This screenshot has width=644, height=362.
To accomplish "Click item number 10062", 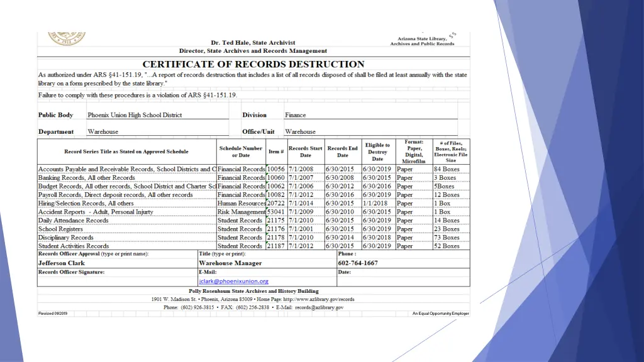I will (275, 186).
